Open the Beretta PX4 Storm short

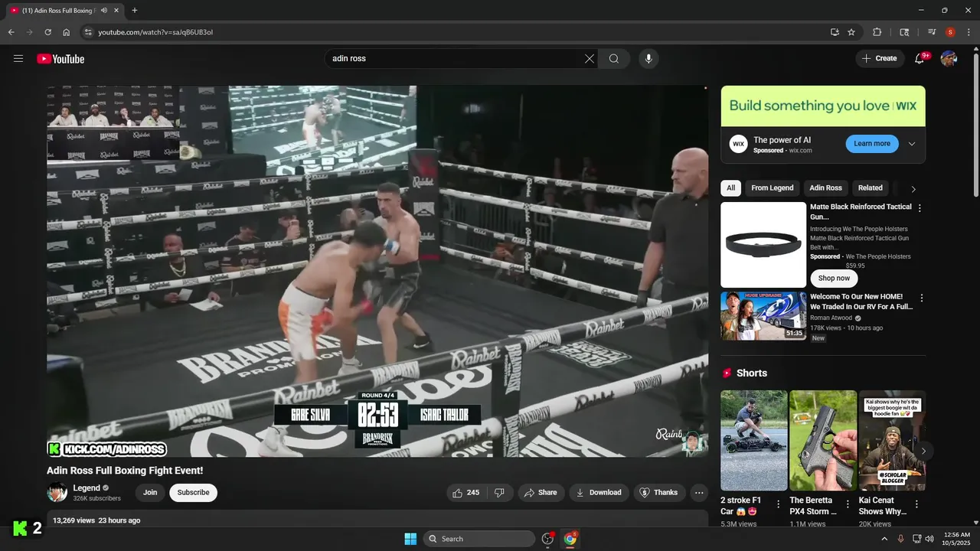(823, 441)
